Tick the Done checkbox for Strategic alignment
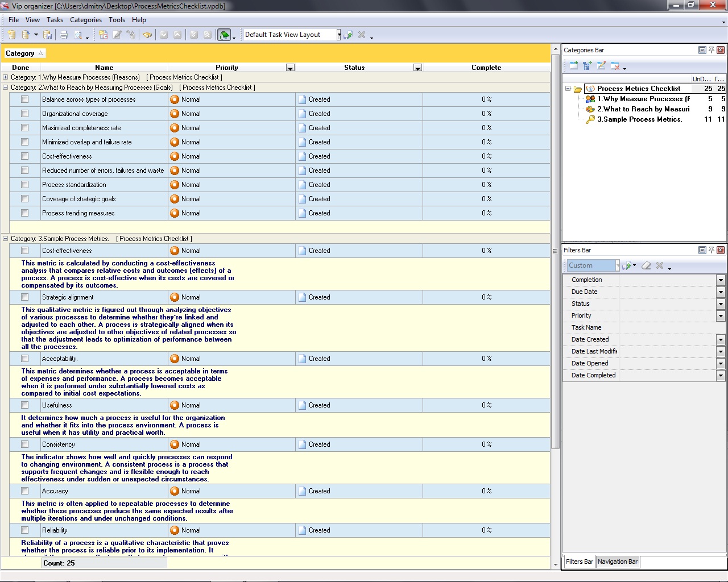The image size is (728, 582). click(24, 297)
